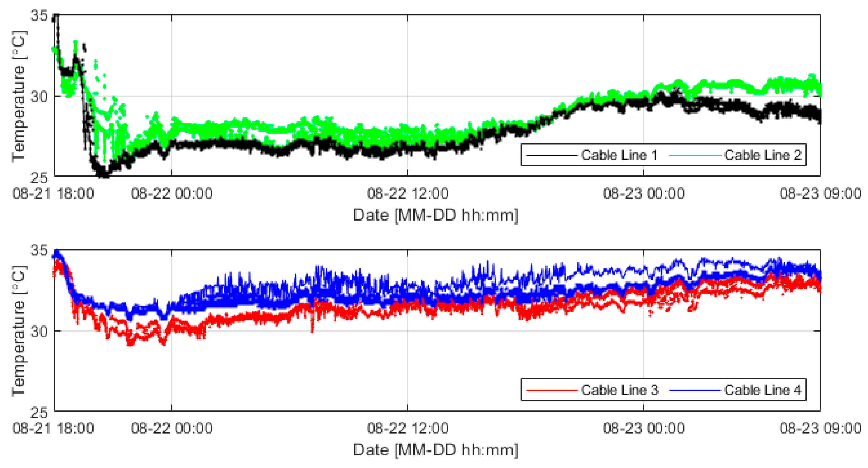Click the top chart's Temperature y-axis title
Viewport: 868px width, 468px height.
pos(19,96)
